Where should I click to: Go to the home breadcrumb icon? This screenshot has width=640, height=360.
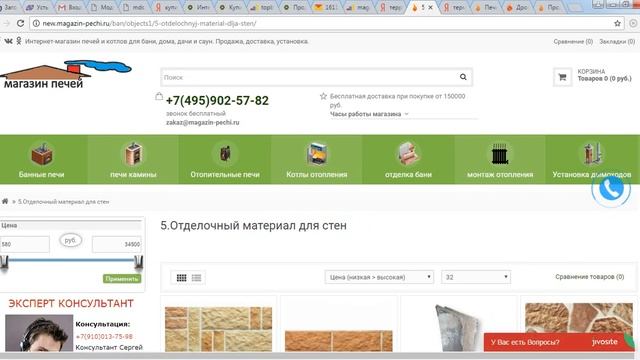pos(5,201)
